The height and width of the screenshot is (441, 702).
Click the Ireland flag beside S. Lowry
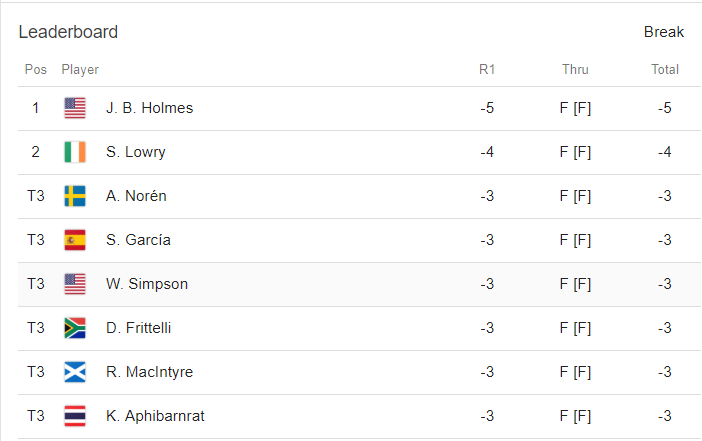75,152
